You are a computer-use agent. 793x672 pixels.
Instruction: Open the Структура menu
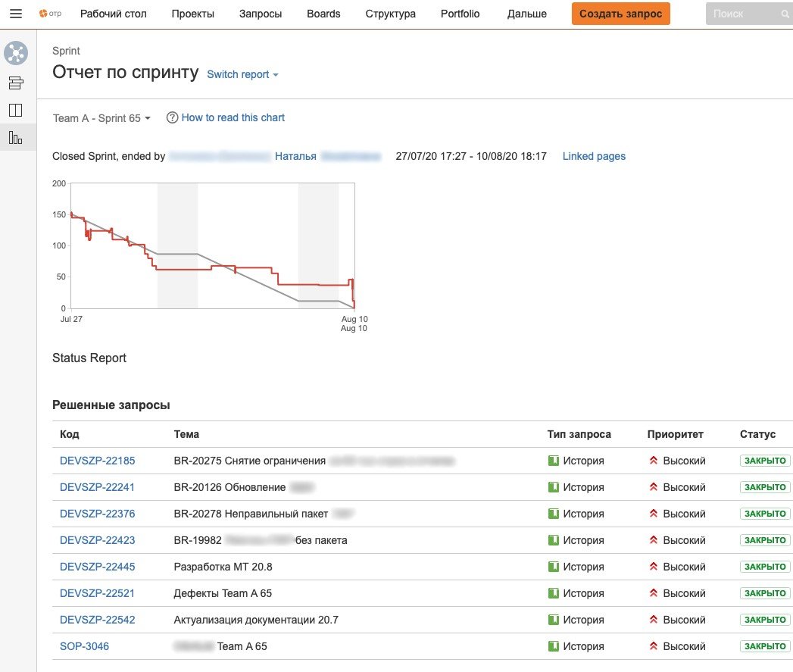(390, 14)
